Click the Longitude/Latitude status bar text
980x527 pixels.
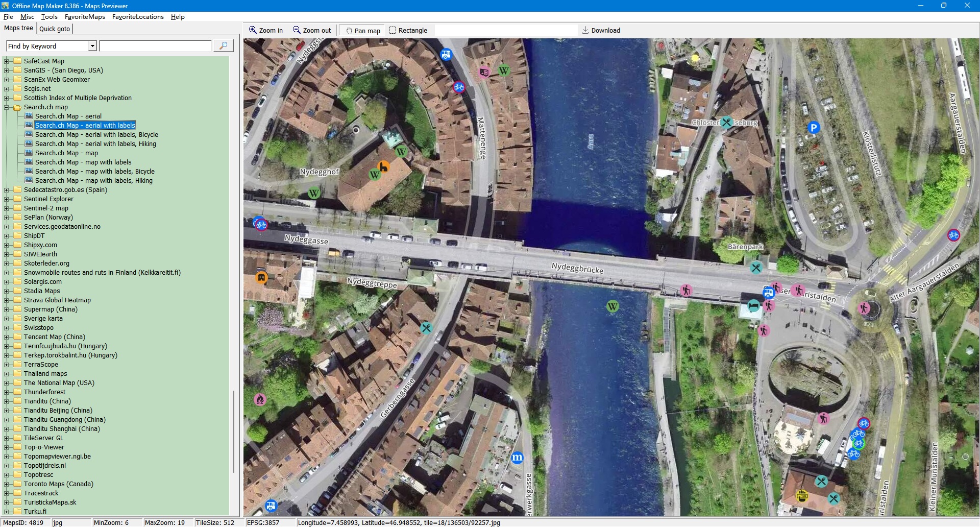[399, 522]
